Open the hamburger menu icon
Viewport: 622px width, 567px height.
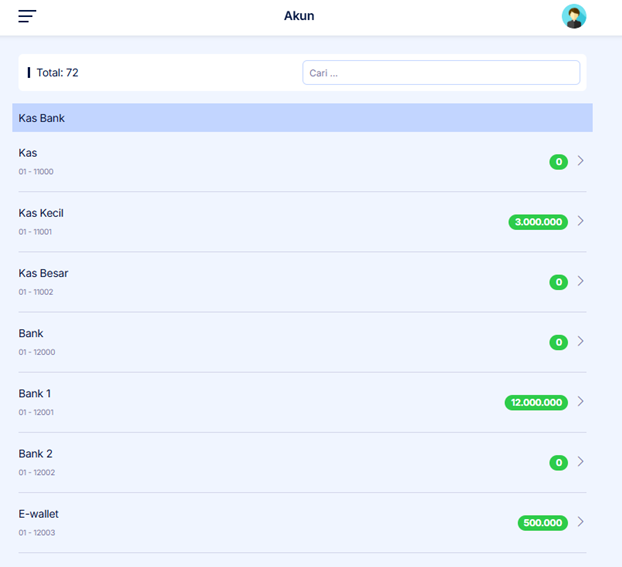27,16
